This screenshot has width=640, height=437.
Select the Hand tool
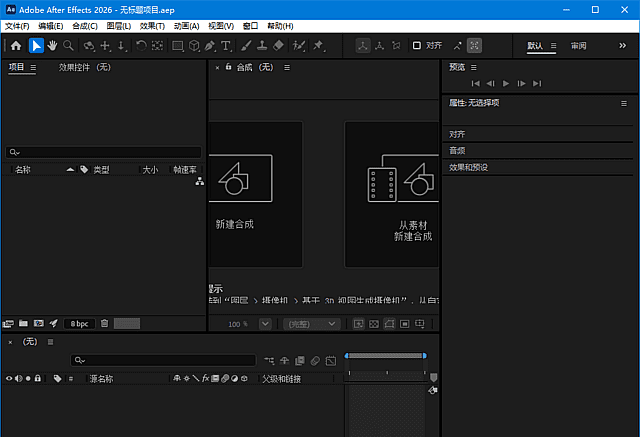coord(52,46)
